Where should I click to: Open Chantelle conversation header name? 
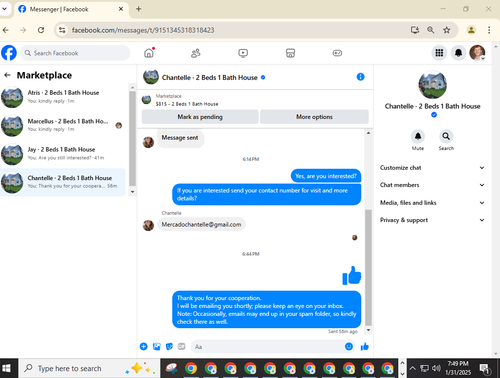[x=210, y=78]
